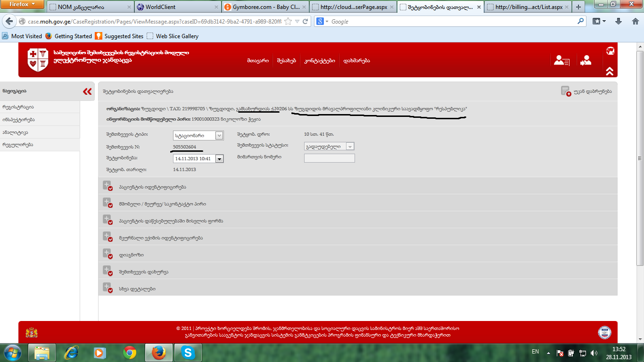The width and height of the screenshot is (644, 362).
Task: Open Skype from the Windows taskbar
Action: (x=188, y=353)
